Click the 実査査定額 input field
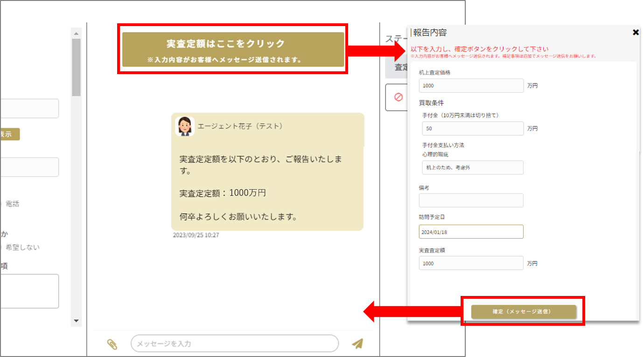The height and width of the screenshot is (357, 644). [471, 263]
